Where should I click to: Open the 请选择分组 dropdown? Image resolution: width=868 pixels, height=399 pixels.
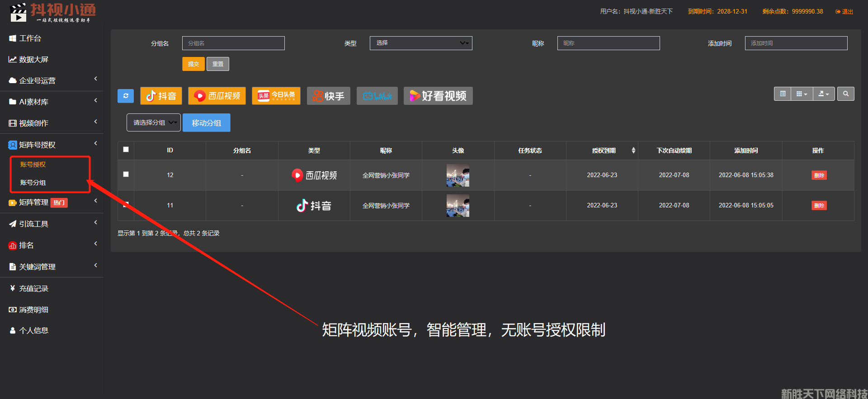coord(154,123)
